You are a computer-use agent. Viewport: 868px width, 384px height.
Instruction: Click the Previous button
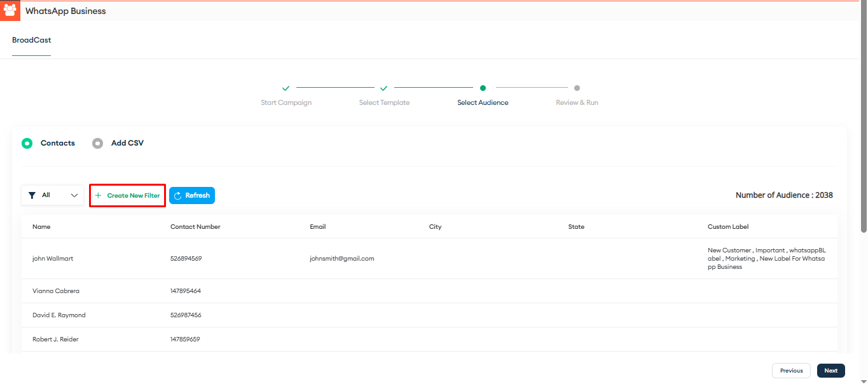point(791,371)
